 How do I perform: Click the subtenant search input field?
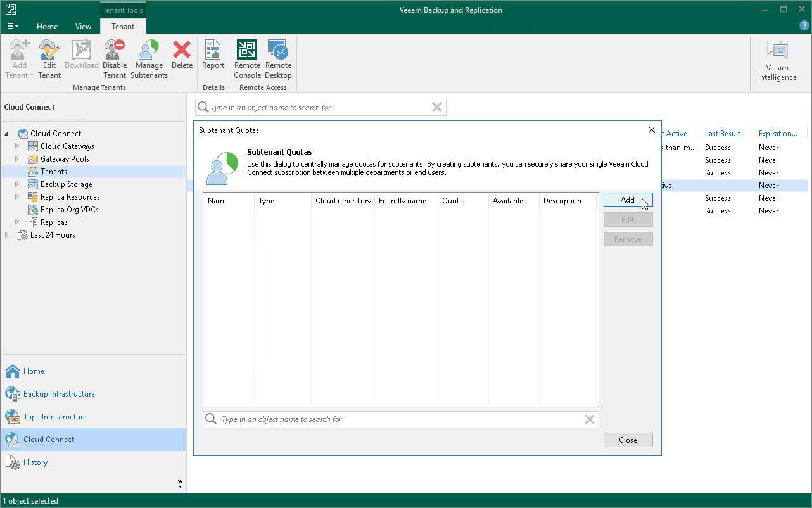[x=400, y=419]
